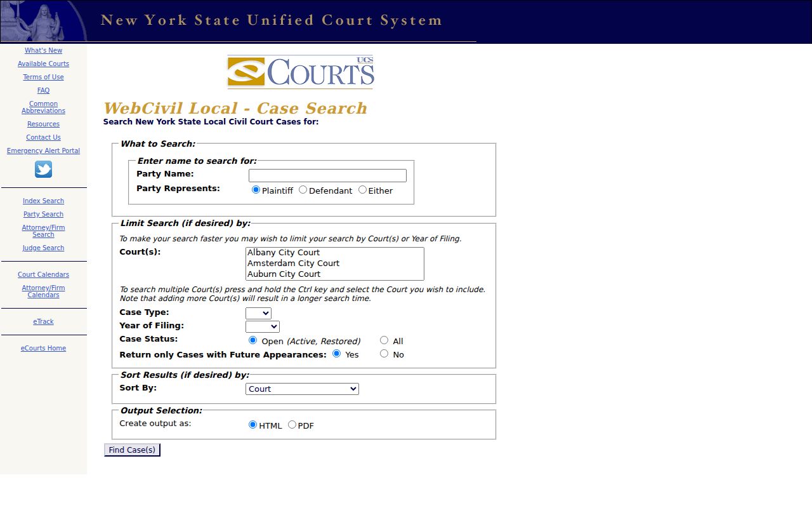
Task: Select Amsterdam City Court in list
Action: tap(334, 264)
